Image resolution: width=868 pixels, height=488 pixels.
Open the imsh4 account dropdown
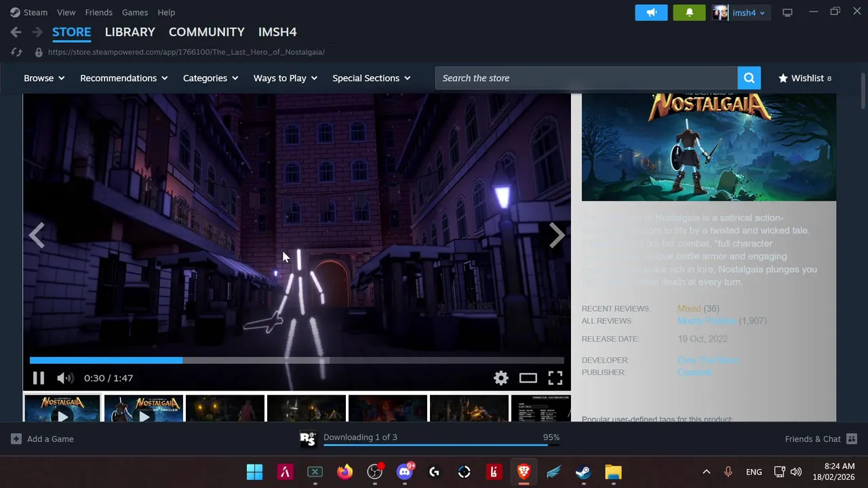tap(749, 12)
